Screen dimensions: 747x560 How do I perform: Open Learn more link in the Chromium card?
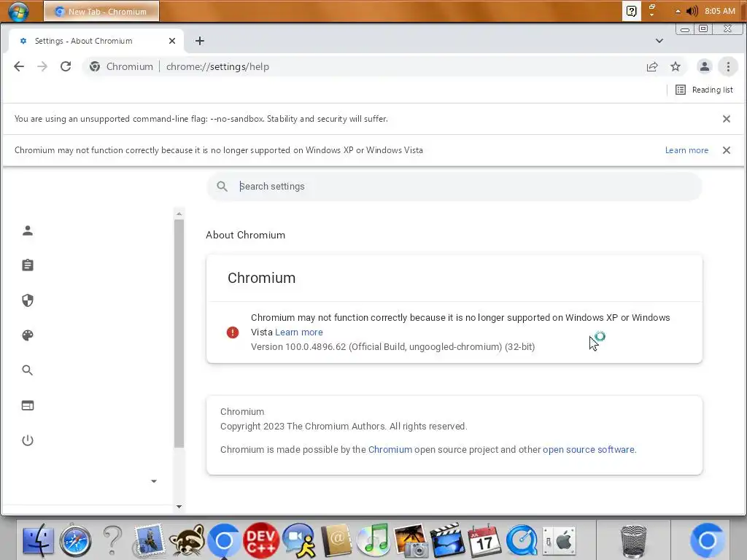coord(298,332)
